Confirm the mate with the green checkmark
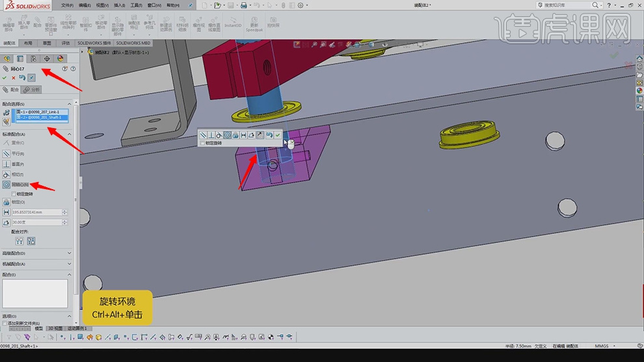The height and width of the screenshot is (362, 644). [5, 78]
